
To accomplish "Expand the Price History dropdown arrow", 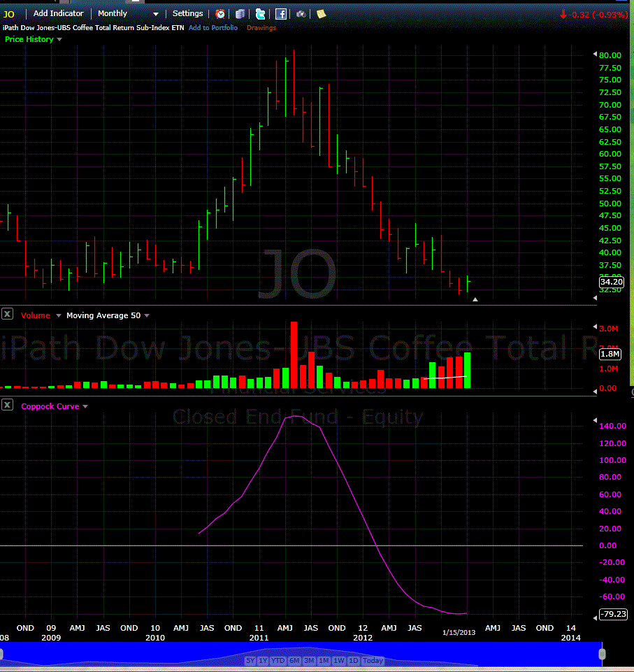I will pos(59,40).
